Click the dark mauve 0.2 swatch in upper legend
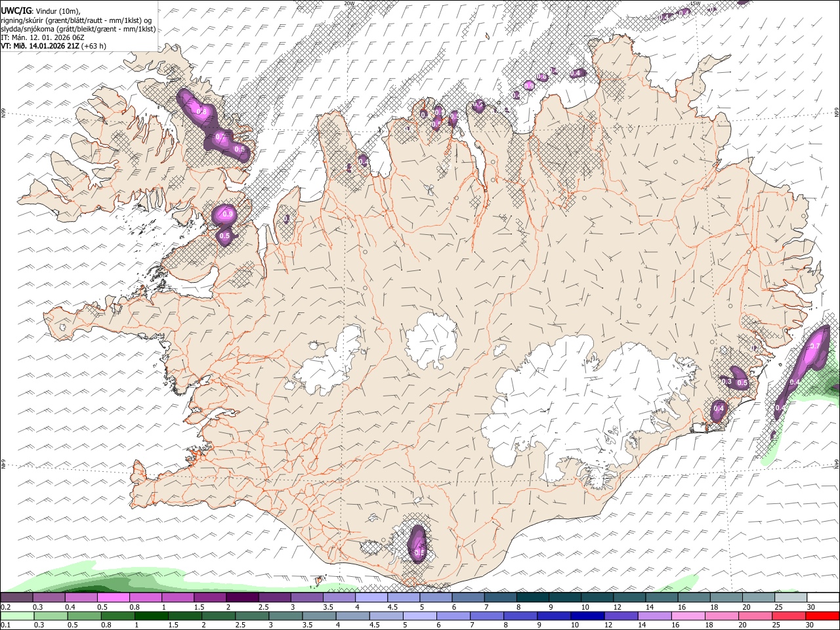 coord(16,598)
